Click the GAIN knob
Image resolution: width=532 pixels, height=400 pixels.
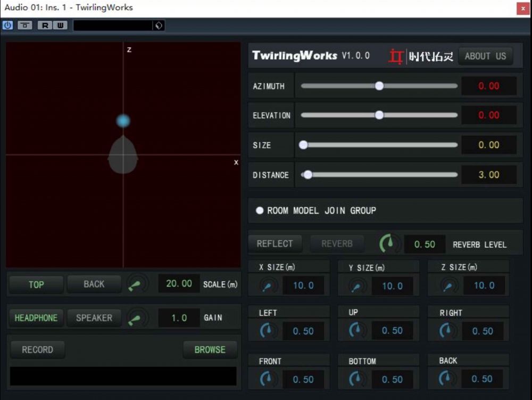(138, 318)
